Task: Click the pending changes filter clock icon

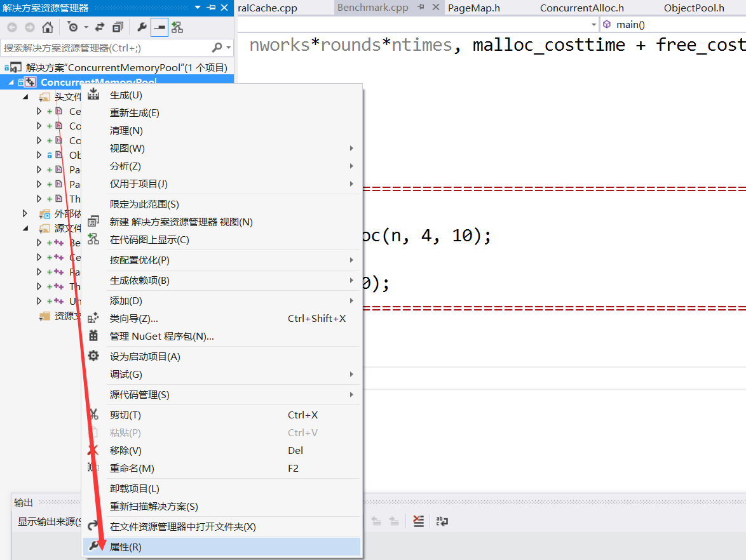Action: [x=72, y=27]
